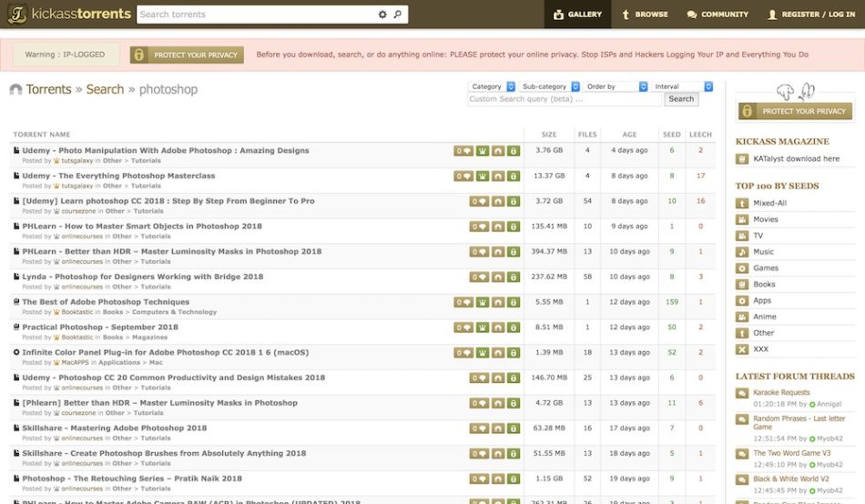Open advanced search settings gear icon

[x=382, y=15]
